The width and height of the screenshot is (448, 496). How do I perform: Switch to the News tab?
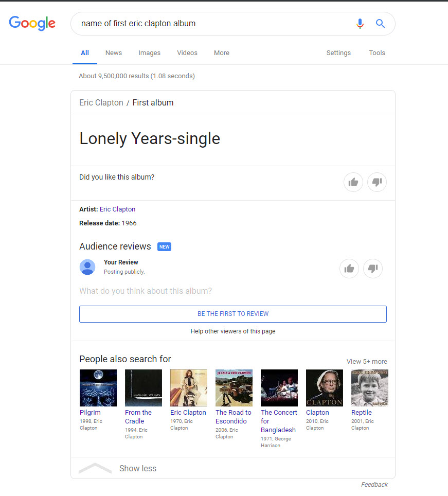114,53
